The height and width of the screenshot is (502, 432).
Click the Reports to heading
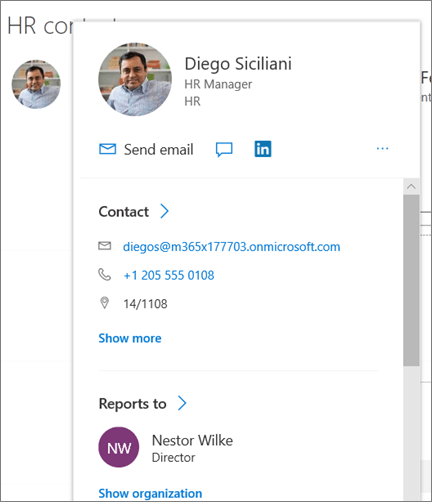click(132, 404)
